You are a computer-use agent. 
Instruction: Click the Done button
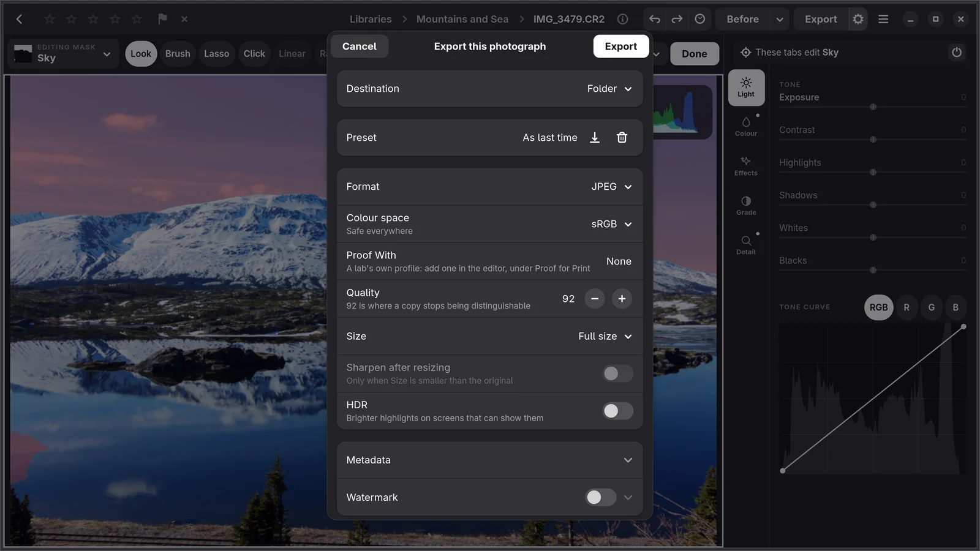[695, 54]
